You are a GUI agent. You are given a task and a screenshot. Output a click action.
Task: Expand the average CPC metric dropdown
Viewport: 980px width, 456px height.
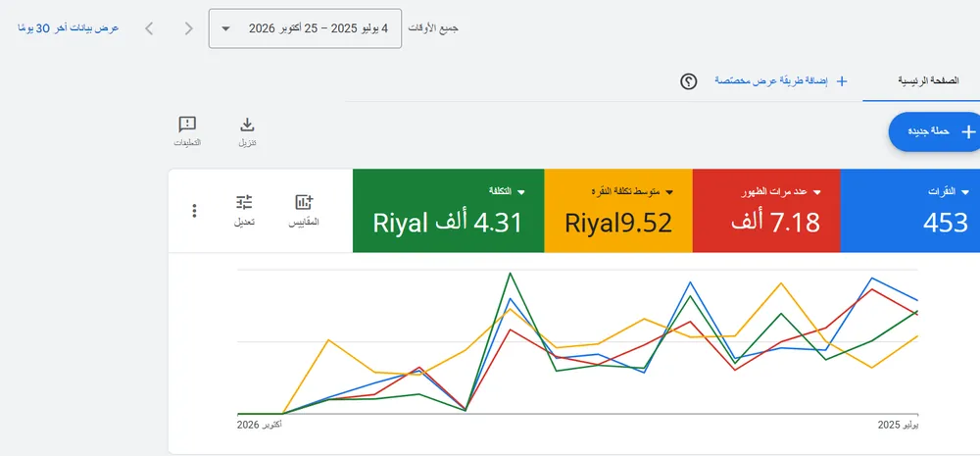(667, 192)
